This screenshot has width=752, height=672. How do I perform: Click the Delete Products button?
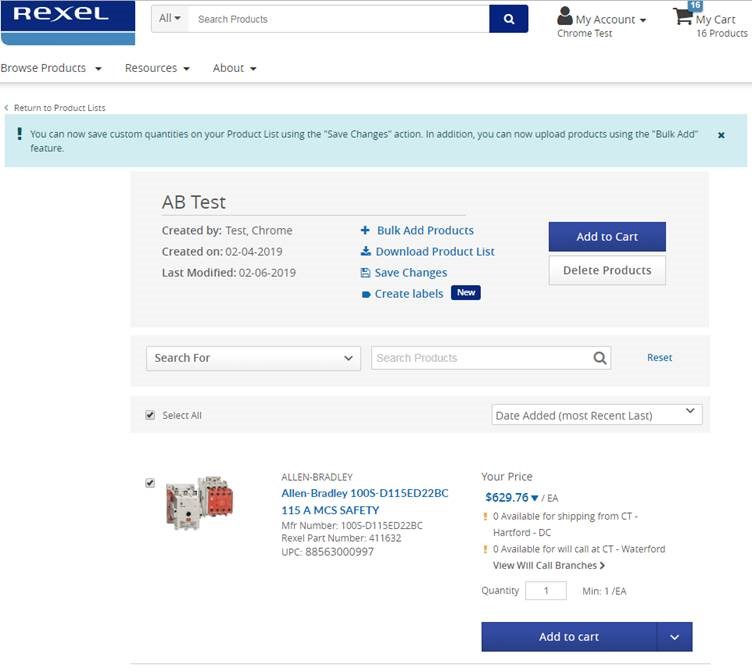coord(607,271)
